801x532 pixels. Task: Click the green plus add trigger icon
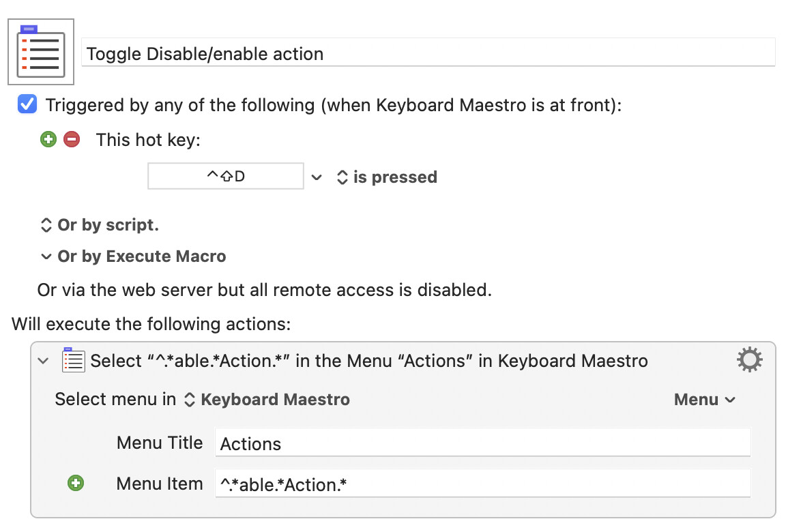pyautogui.click(x=48, y=140)
